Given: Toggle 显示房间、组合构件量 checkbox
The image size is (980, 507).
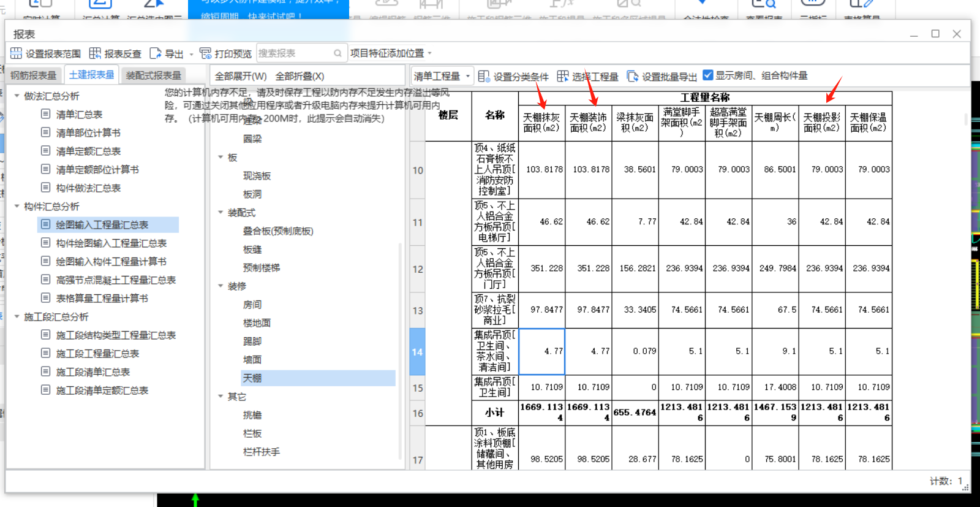Looking at the screenshot, I should [x=708, y=75].
